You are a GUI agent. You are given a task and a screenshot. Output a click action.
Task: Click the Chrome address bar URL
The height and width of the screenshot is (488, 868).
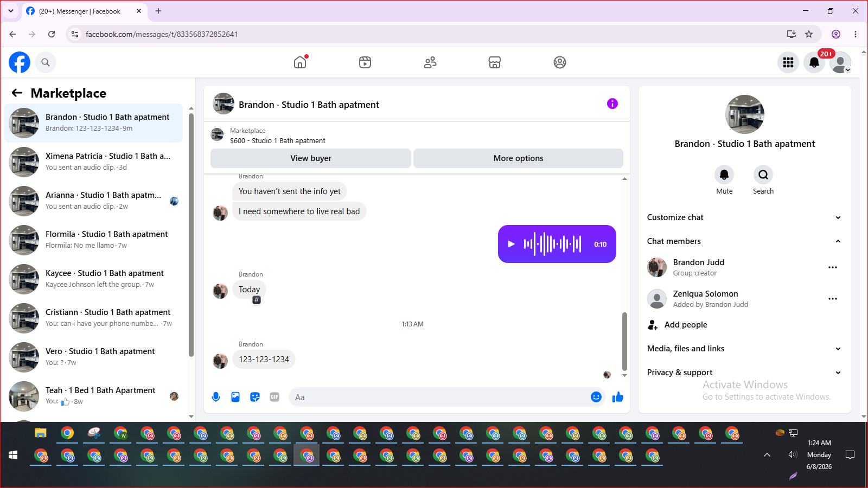(162, 34)
